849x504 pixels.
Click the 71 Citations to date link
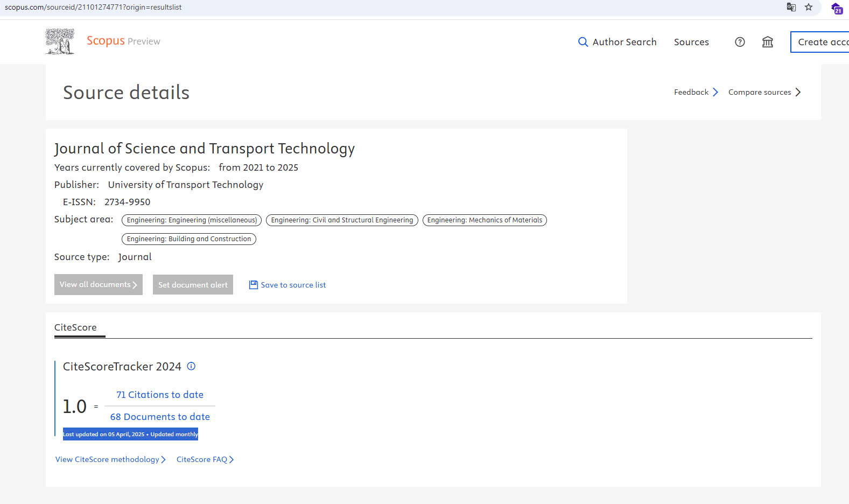click(160, 395)
